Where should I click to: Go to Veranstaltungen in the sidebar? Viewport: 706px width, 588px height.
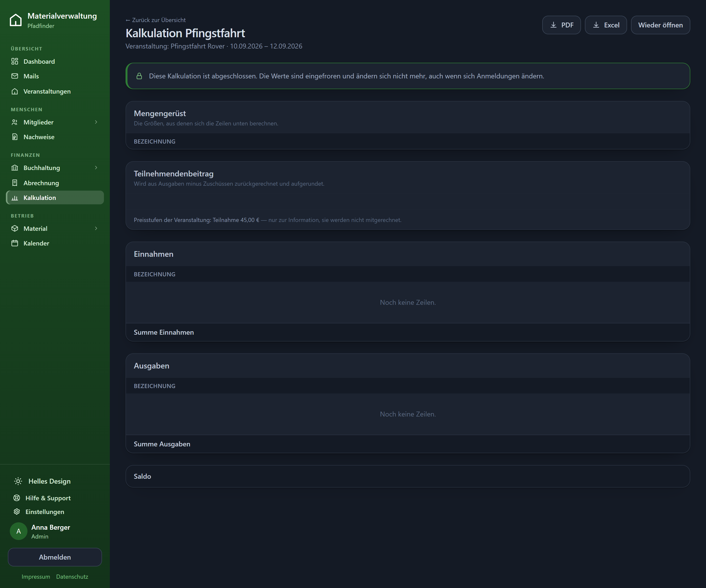[x=55, y=91]
